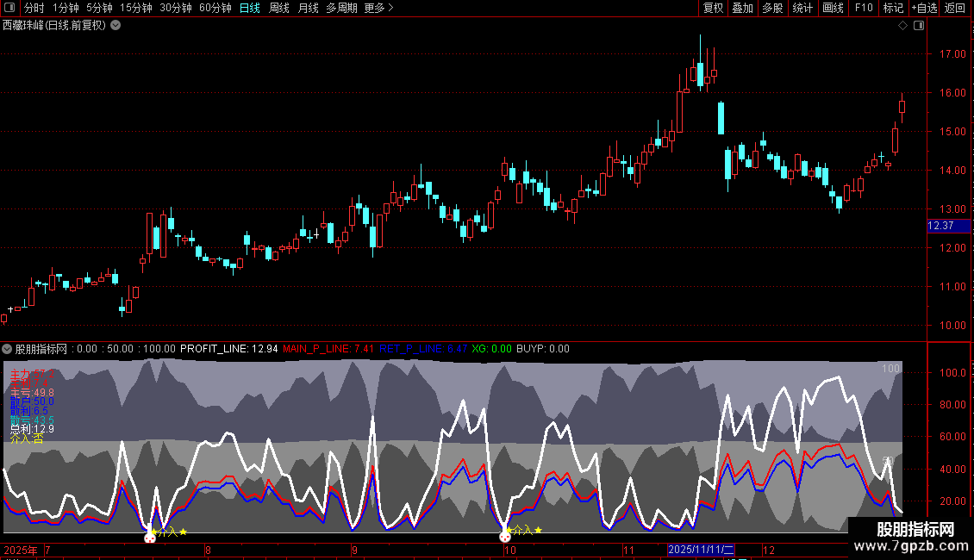Click the first 介入 signal icon near August

tap(150, 538)
